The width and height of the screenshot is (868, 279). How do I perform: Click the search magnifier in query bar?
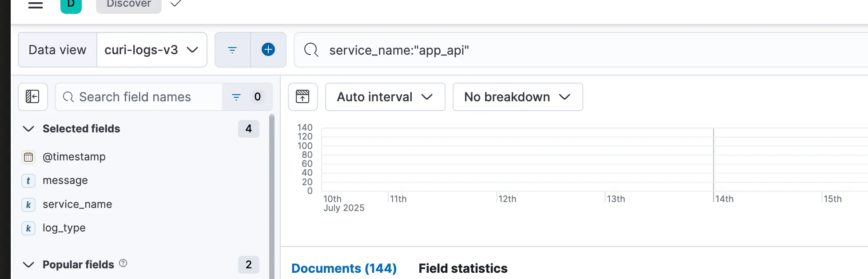(311, 50)
